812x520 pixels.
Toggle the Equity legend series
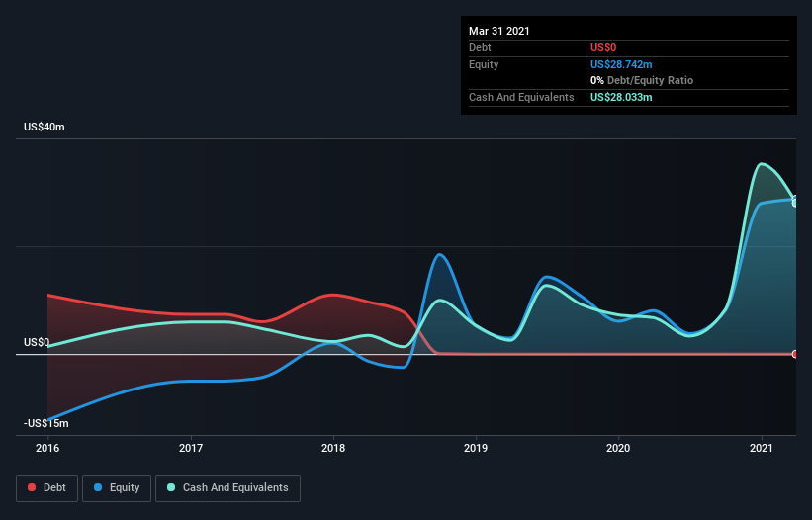117,487
